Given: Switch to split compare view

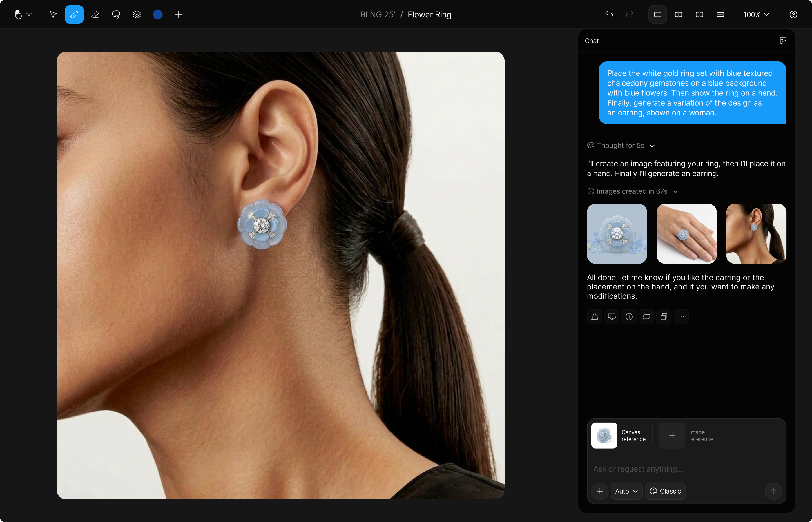Looking at the screenshot, I should click(679, 14).
